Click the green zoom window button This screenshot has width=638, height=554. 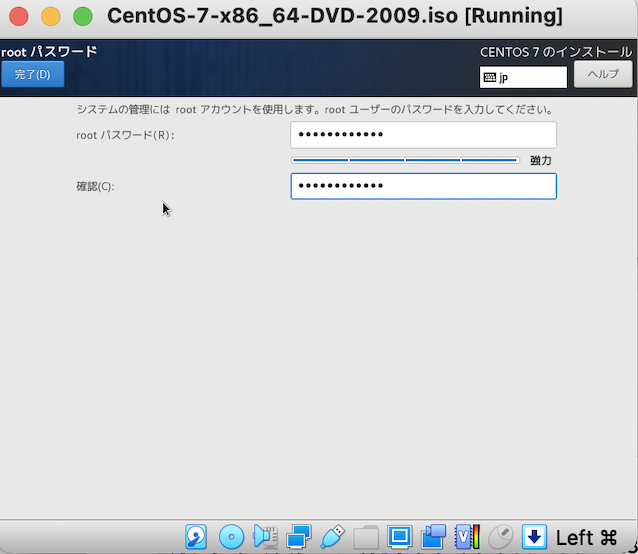point(83,17)
